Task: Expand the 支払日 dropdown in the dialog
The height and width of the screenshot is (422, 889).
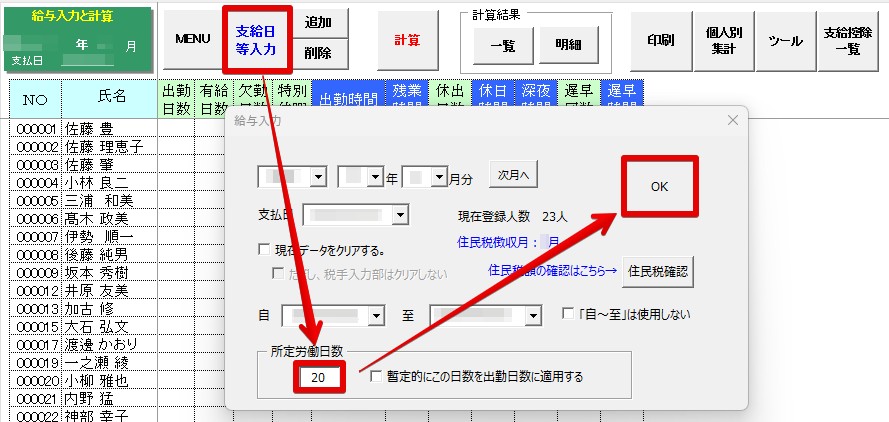Action: point(400,214)
